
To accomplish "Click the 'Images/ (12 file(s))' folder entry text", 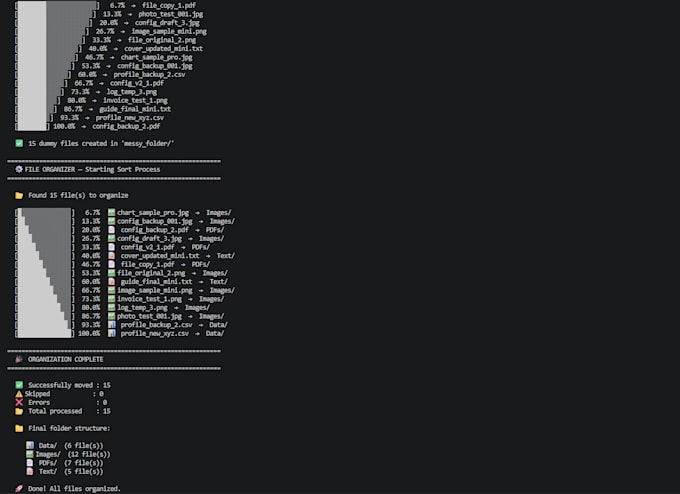I will (x=73, y=455).
